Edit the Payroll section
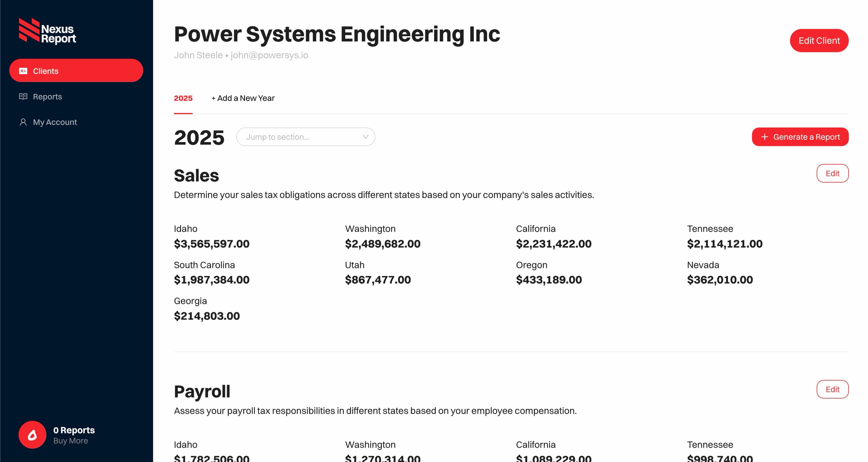The width and height of the screenshot is (868, 462). pos(832,389)
